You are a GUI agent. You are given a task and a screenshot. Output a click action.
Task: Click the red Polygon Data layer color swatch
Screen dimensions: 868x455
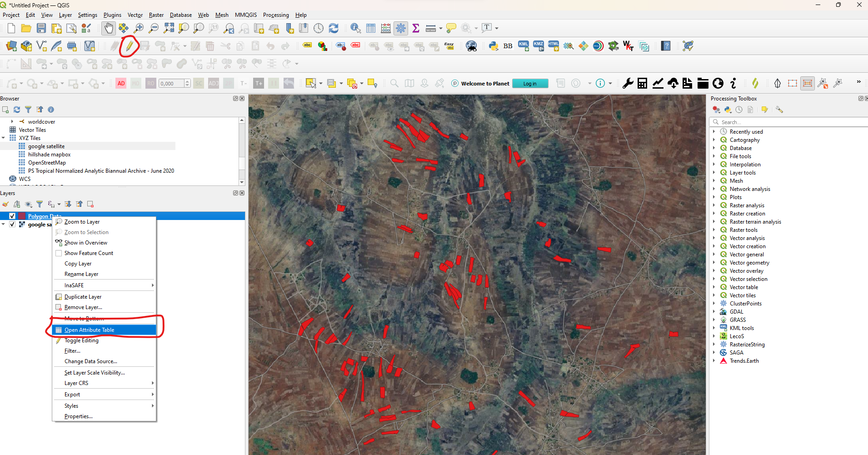pos(22,216)
